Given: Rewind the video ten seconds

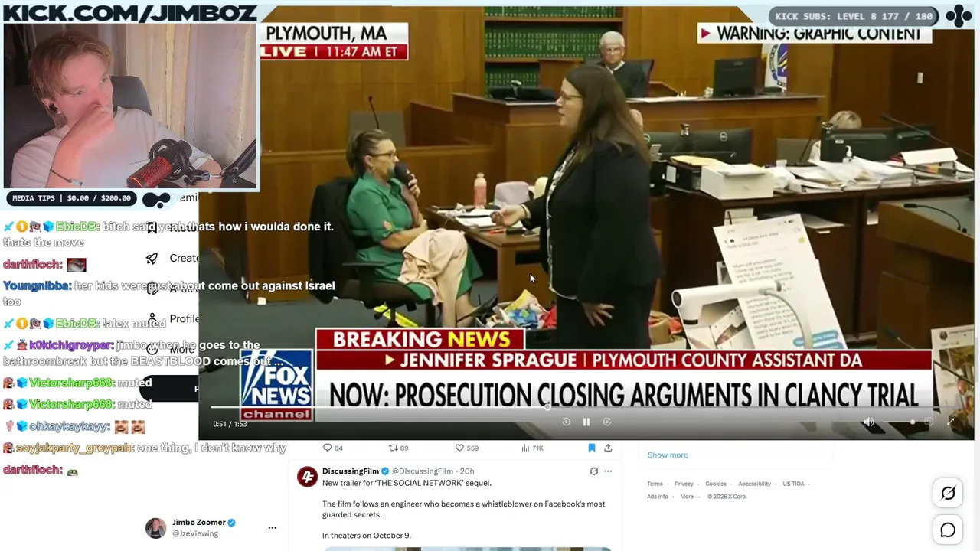Looking at the screenshot, I should [x=566, y=422].
